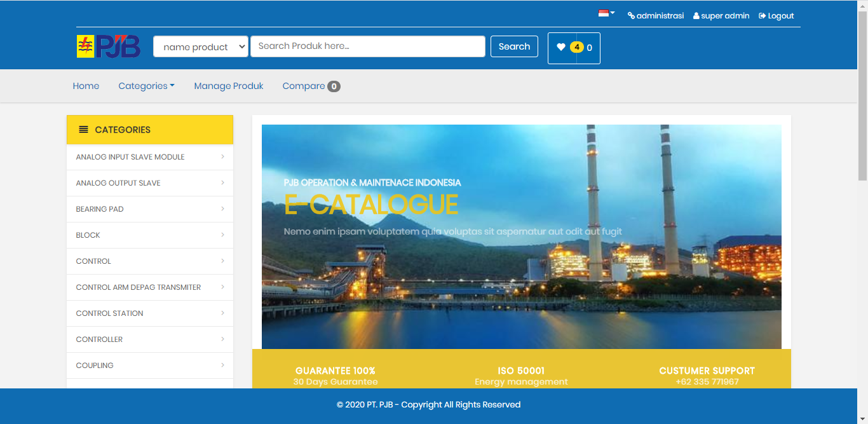Click the GUARANTEE 100% text

click(x=336, y=371)
